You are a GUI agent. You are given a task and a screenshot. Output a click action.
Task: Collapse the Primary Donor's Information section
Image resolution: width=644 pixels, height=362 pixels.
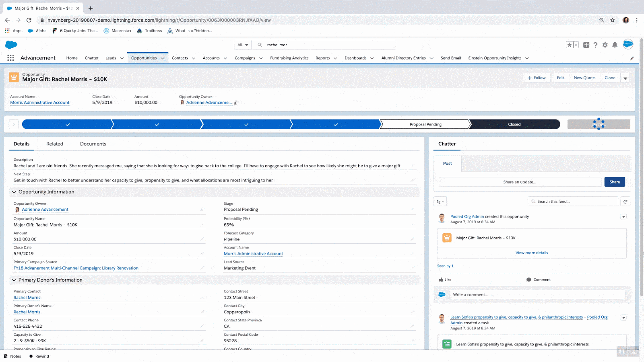coord(14,280)
